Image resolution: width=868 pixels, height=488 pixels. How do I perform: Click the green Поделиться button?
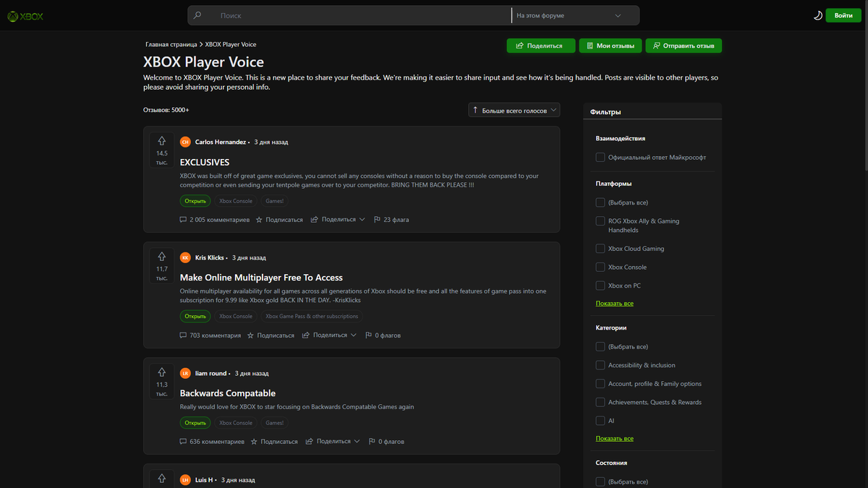(540, 46)
